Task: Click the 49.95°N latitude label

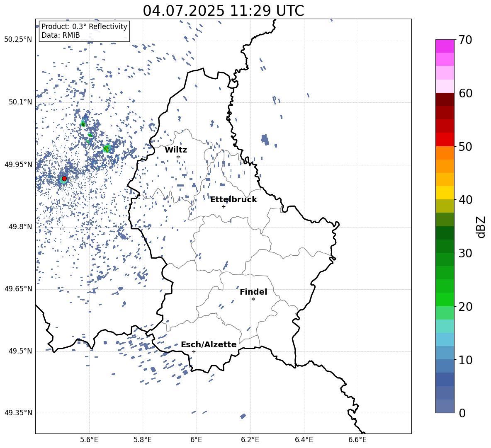Action: pyautogui.click(x=18, y=165)
